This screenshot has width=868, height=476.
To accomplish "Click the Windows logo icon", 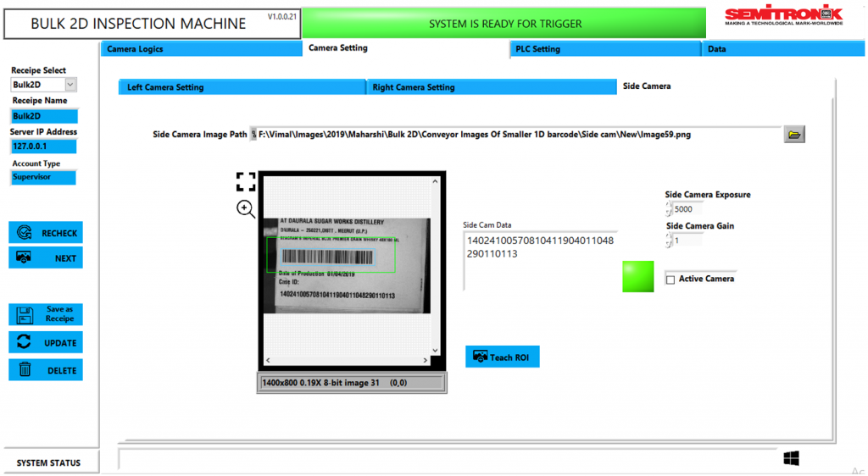I will (x=791, y=458).
